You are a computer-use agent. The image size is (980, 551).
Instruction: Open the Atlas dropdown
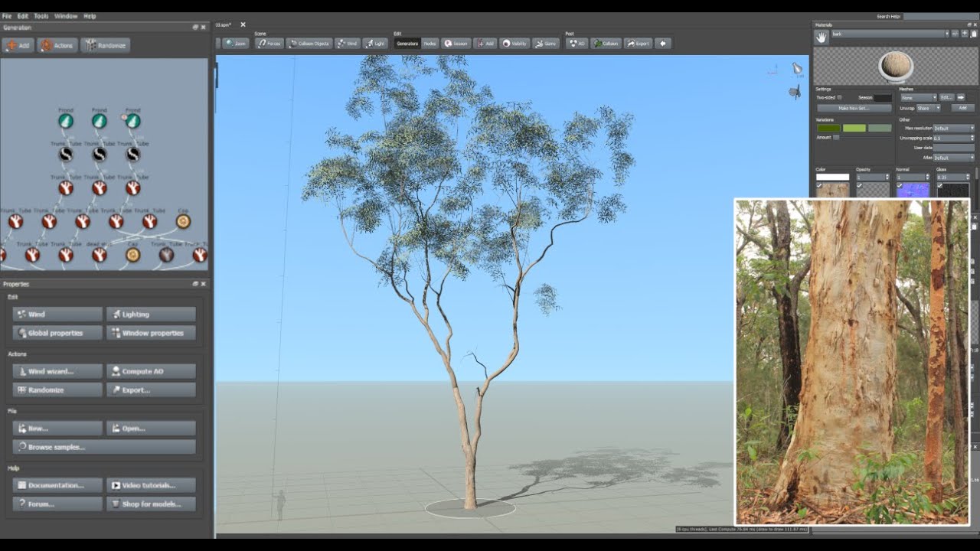(953, 158)
